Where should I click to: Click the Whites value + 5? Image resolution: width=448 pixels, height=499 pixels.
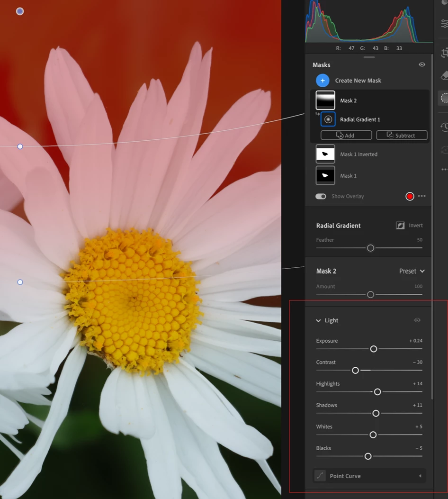[x=419, y=426]
